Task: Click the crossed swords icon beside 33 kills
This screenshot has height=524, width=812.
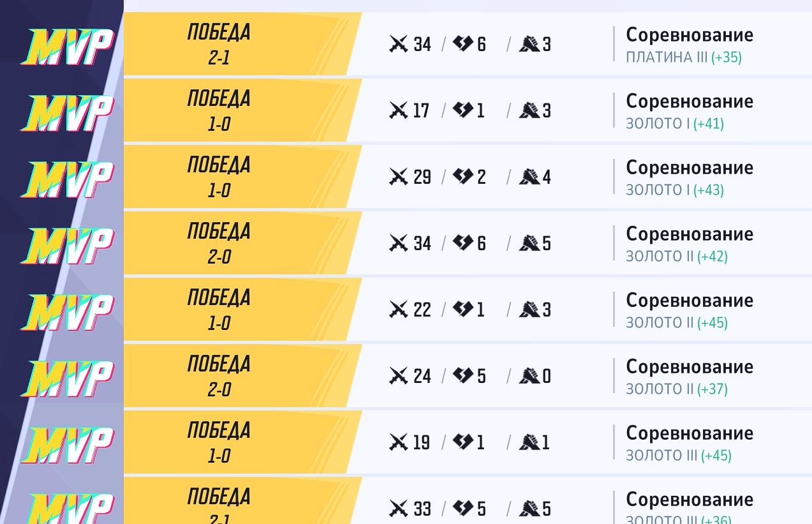Action: pos(399,509)
